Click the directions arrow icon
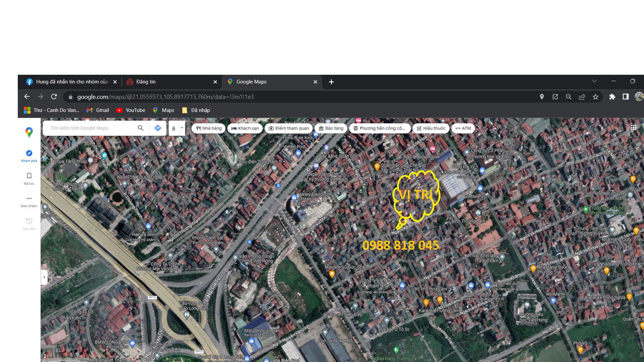 coord(158,128)
